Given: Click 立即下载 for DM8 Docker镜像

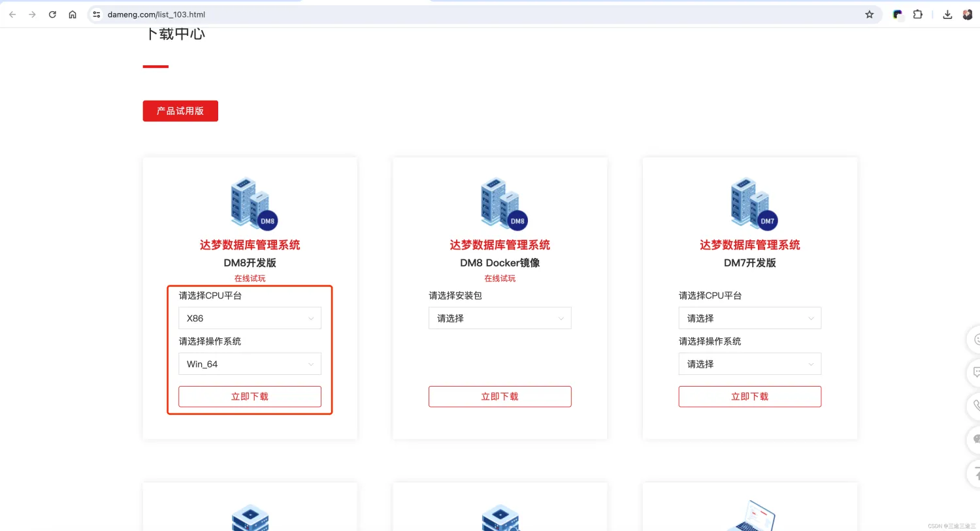Looking at the screenshot, I should click(500, 396).
